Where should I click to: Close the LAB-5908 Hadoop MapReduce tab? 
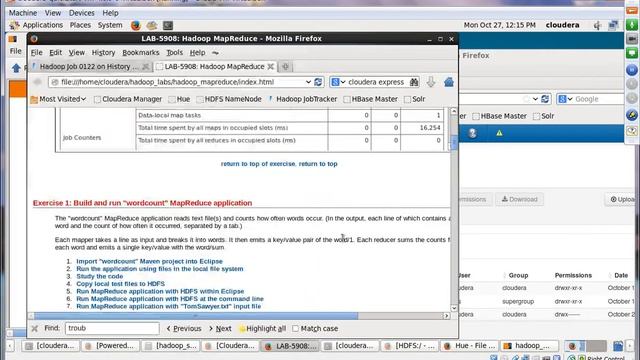pyautogui.click(x=270, y=67)
